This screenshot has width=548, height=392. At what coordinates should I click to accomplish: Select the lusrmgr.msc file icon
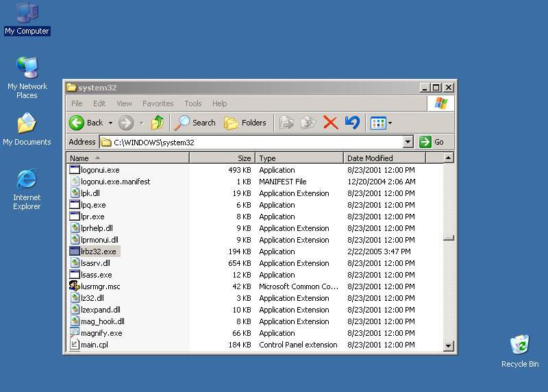(75, 286)
